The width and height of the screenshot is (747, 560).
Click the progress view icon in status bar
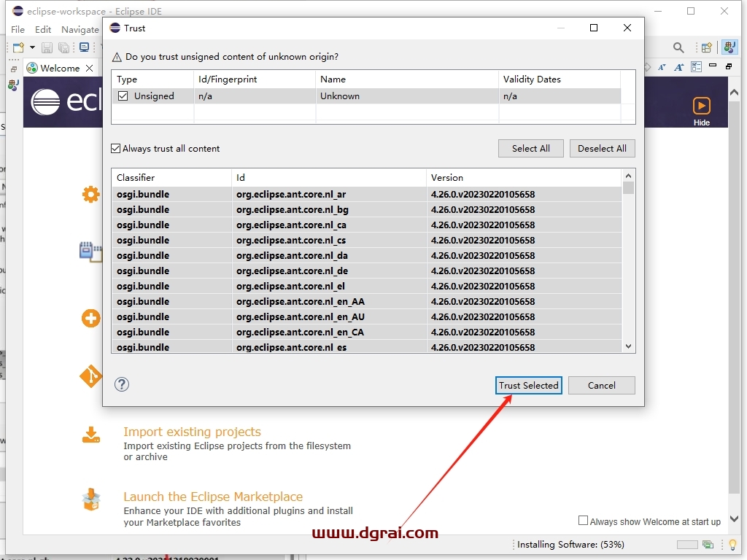point(708,544)
